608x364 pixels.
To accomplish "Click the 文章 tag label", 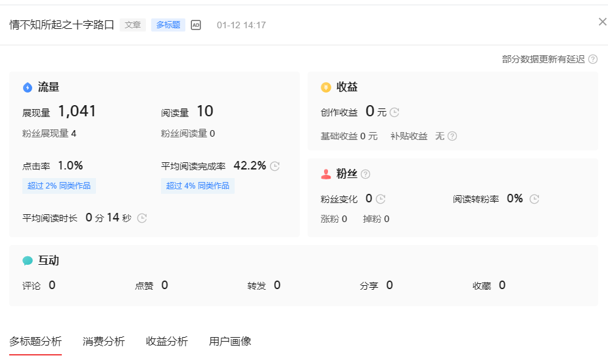I will 133,25.
